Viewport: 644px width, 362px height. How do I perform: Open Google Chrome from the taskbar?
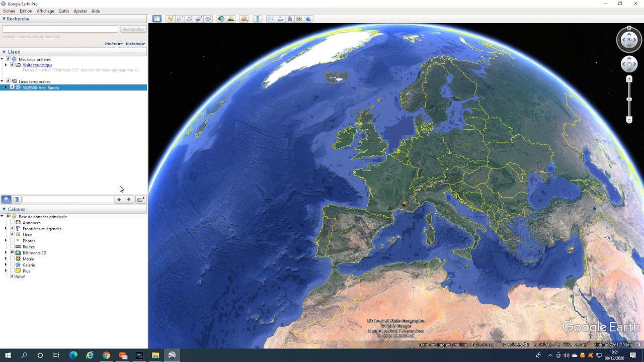pos(106,355)
